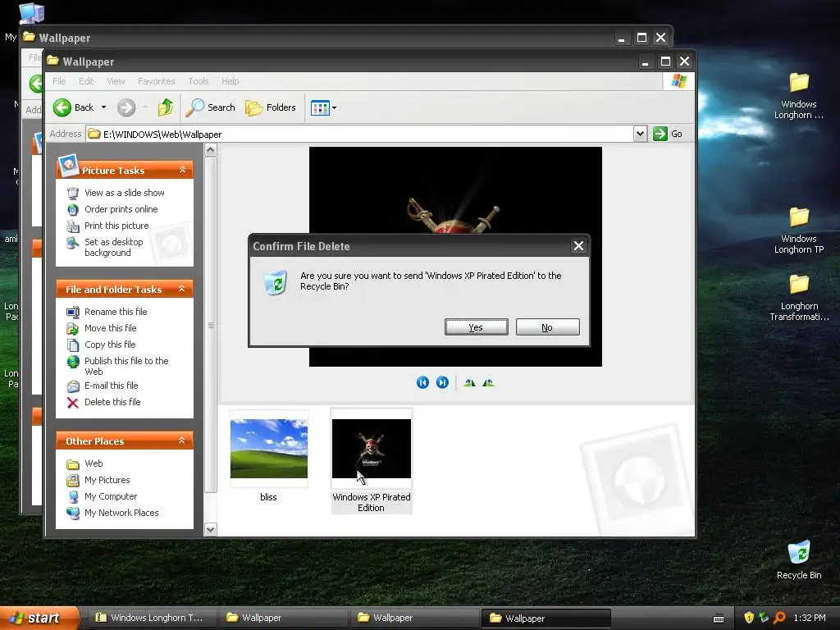Click the orange magnifier tray icon
Screen dimensions: 840x630
[x=779, y=618]
